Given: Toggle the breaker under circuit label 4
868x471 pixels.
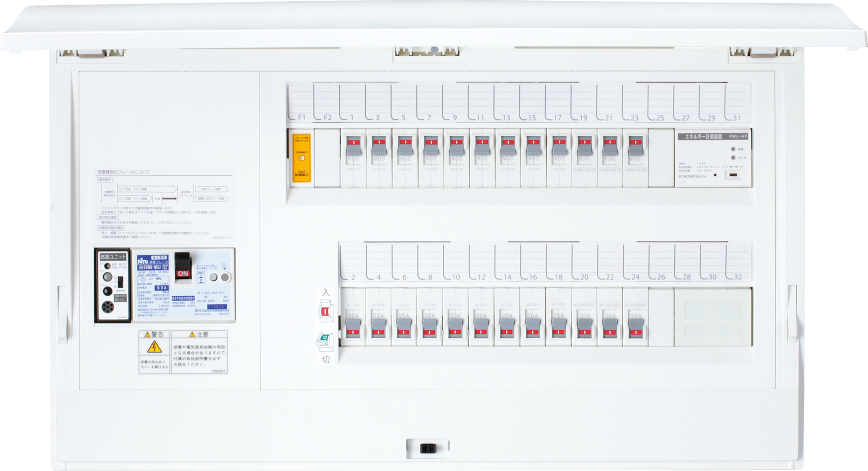Looking at the screenshot, I should click(378, 328).
